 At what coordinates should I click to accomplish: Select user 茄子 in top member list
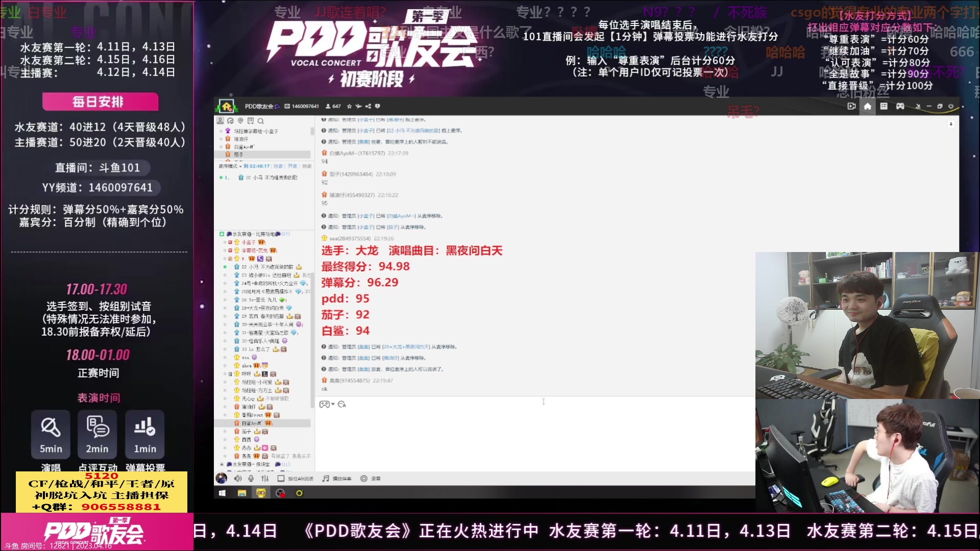pos(238,154)
